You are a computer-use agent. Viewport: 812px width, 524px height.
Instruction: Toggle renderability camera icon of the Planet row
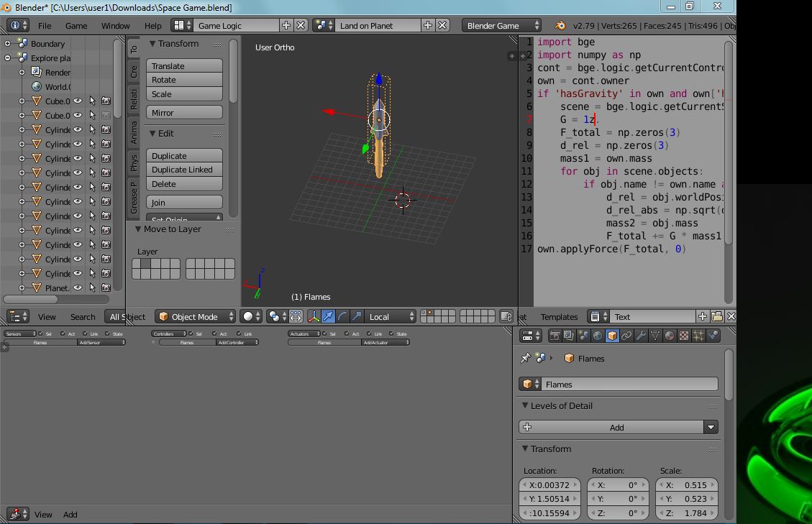point(106,288)
